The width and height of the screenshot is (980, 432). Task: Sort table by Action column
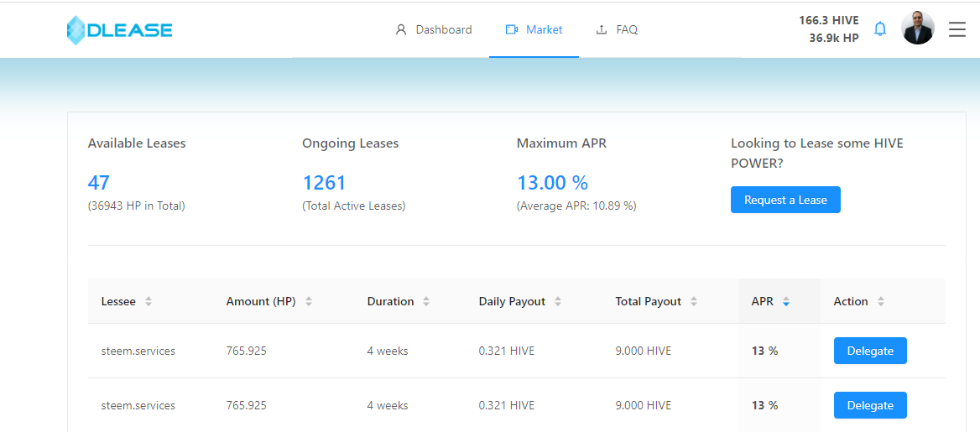tap(881, 301)
